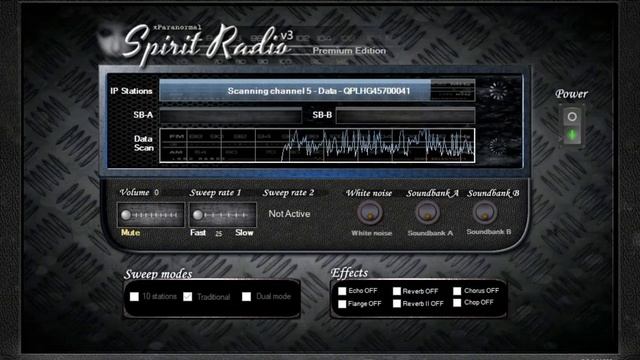Click the Mute label under Volume
The image size is (640, 360).
click(130, 233)
